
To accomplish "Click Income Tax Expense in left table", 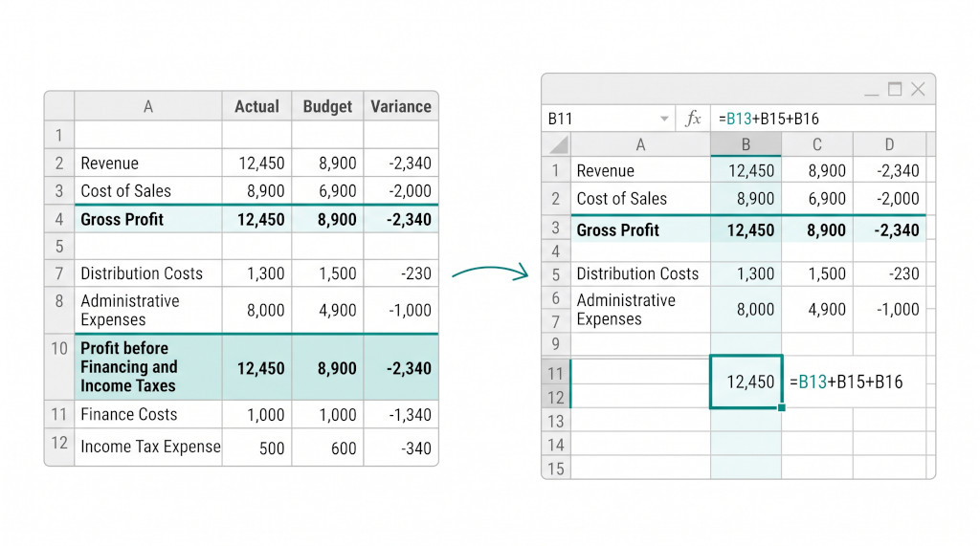I will point(150,447).
